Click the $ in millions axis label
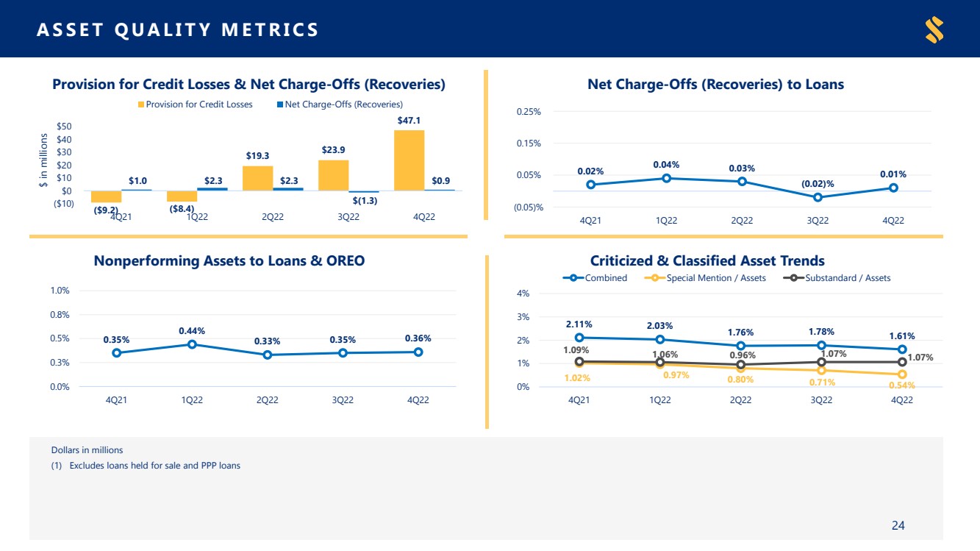Image resolution: width=980 pixels, height=551 pixels. (43, 160)
